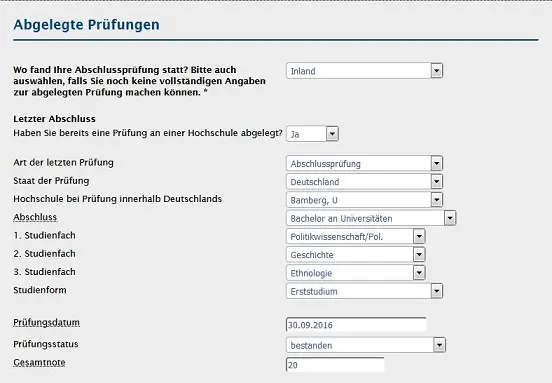
Task: Click the Prüfungsstatus label
Action: pyautogui.click(x=46, y=344)
